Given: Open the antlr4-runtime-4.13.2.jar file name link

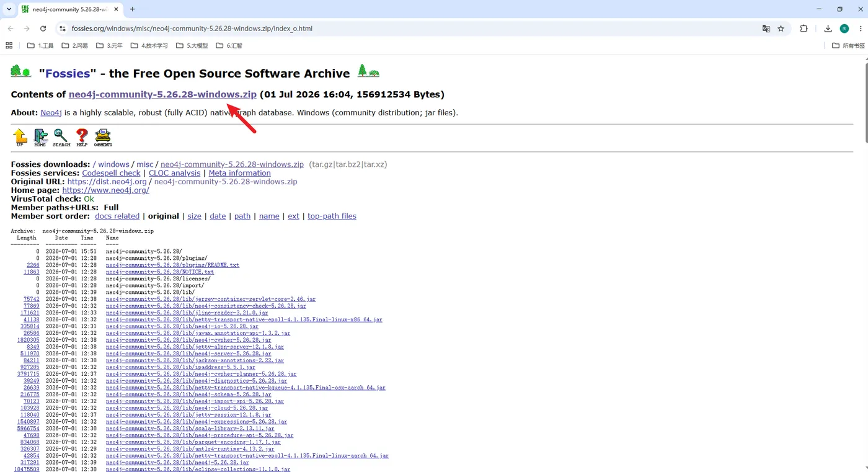Looking at the screenshot, I should [190, 449].
